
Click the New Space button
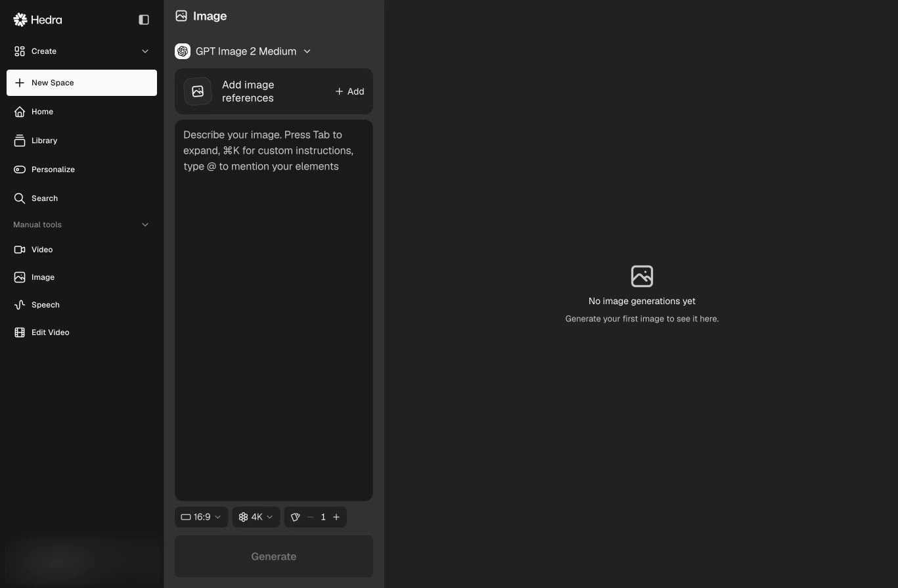(81, 83)
